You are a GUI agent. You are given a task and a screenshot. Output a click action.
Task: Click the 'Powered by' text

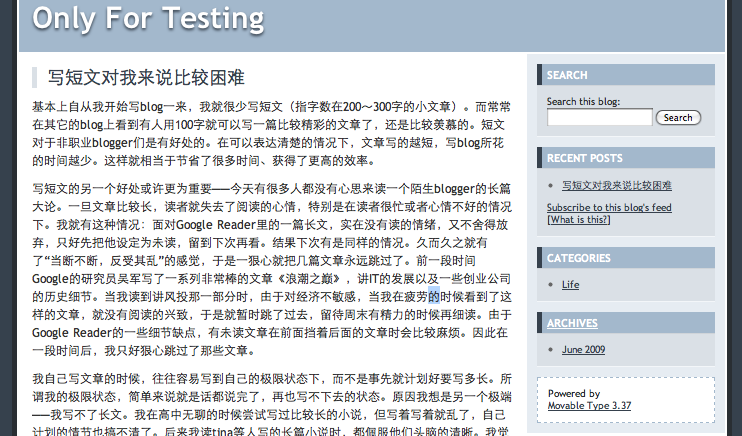click(574, 393)
